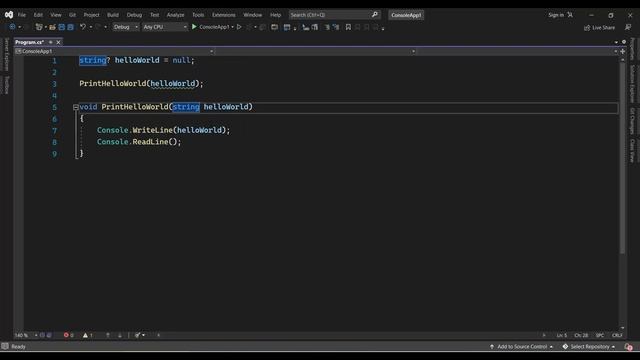Focus the Search (Ctrl+Q) box

[334, 15]
